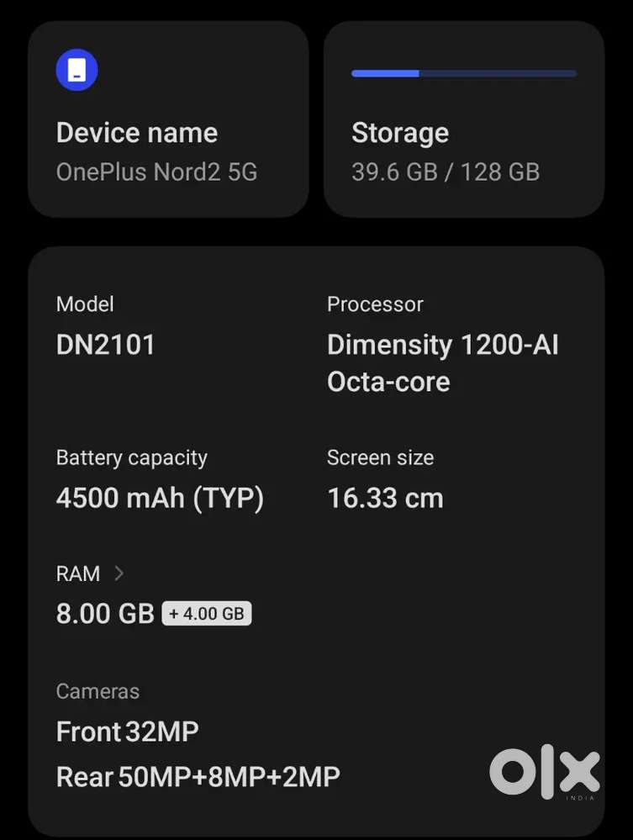The image size is (633, 840).
Task: Expand RAM details via the chevron arrow
Action: (x=119, y=573)
